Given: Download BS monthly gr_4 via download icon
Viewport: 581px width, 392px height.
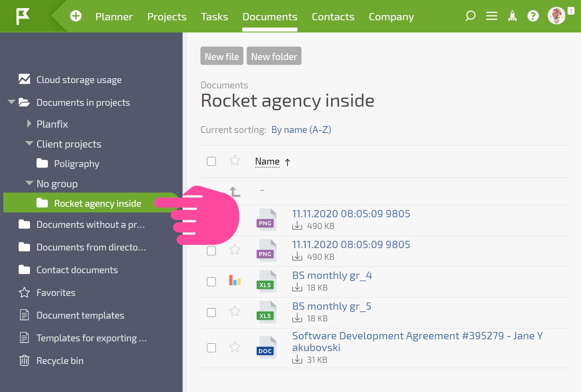Looking at the screenshot, I should click(297, 287).
